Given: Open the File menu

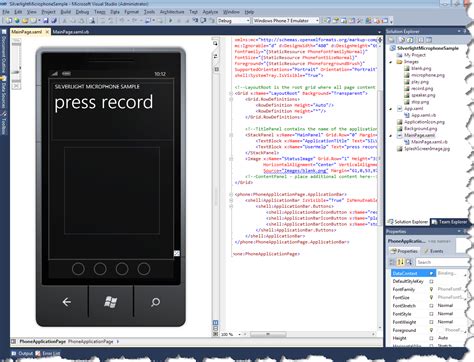Looking at the screenshot, I should point(6,12).
